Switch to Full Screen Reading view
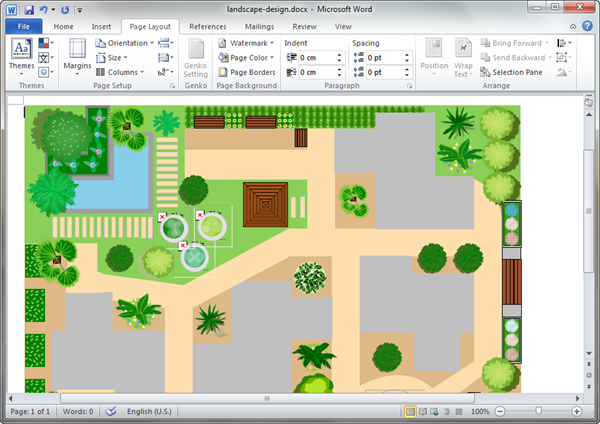 pos(422,411)
